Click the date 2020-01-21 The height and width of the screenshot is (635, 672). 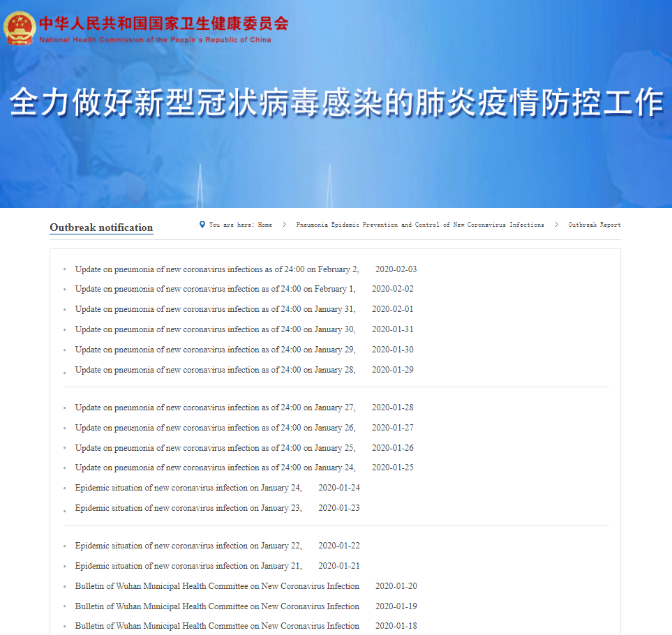click(339, 566)
